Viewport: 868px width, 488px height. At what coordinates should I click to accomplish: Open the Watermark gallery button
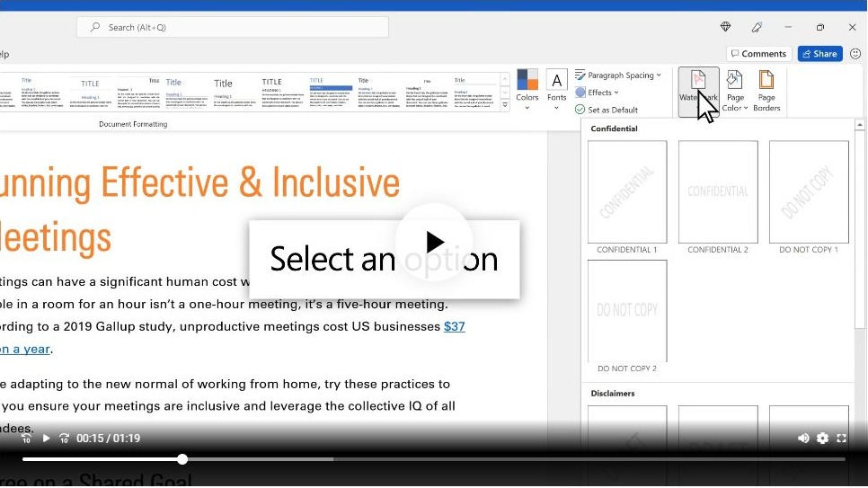698,92
